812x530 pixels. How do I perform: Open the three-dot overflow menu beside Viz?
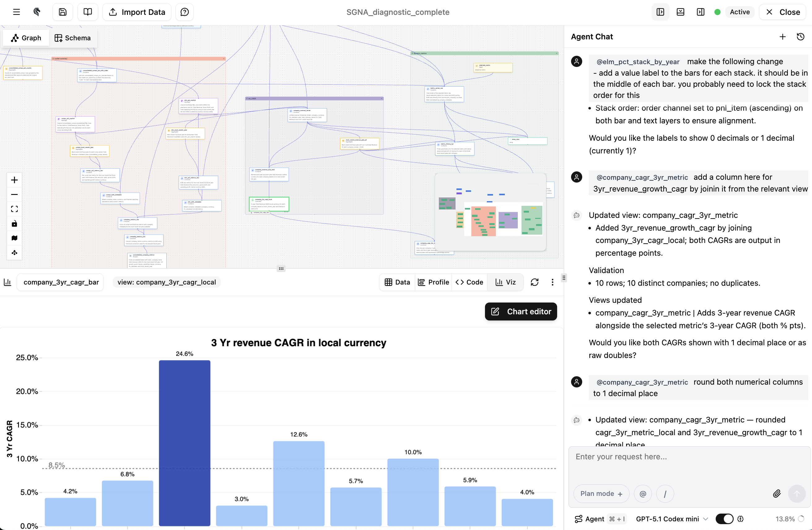(553, 282)
